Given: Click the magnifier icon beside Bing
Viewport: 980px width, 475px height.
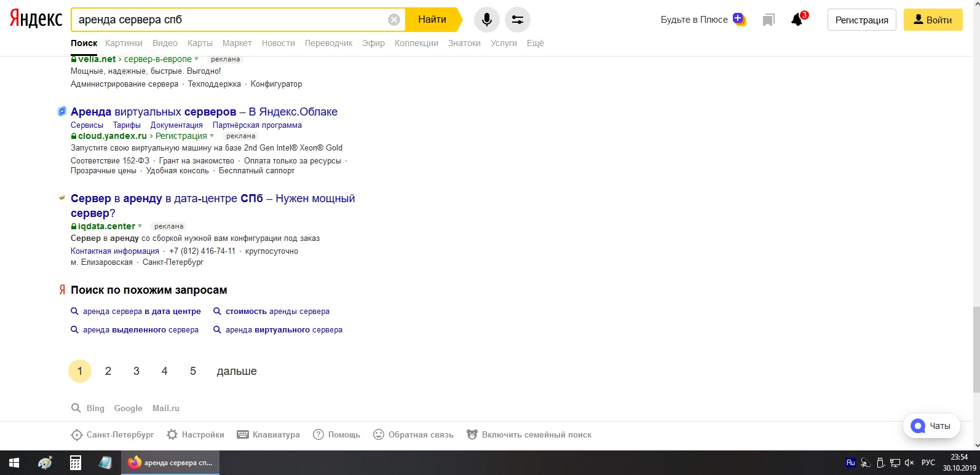Looking at the screenshot, I should coord(76,408).
